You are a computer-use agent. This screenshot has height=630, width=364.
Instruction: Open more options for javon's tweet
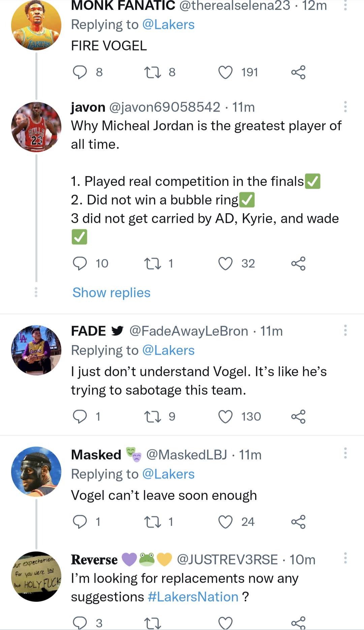coord(345,107)
